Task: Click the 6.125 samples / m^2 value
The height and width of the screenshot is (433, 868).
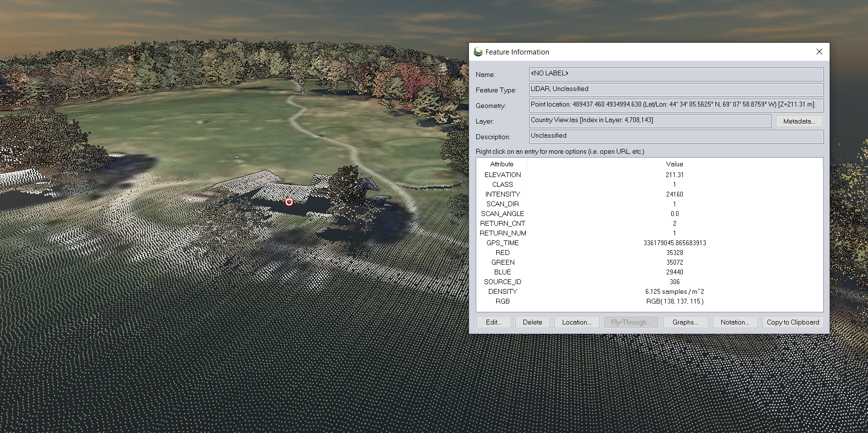Action: [x=675, y=291]
